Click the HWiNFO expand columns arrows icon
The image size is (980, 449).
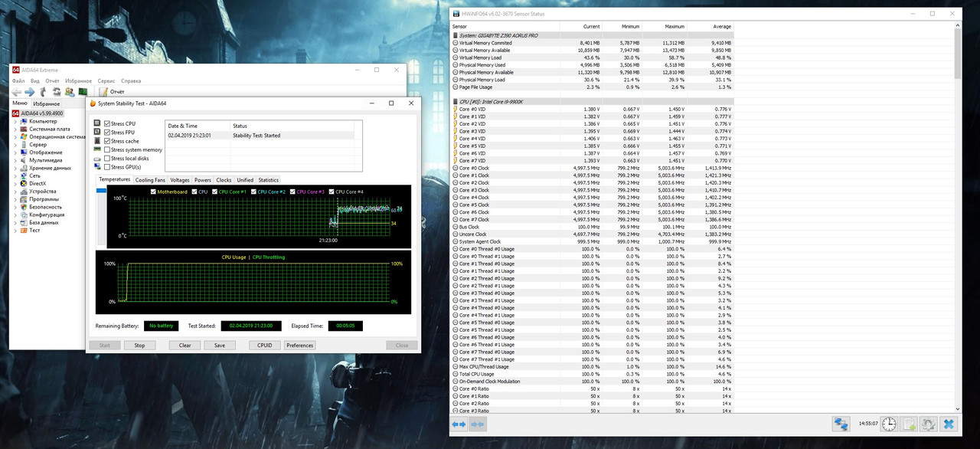[459, 424]
